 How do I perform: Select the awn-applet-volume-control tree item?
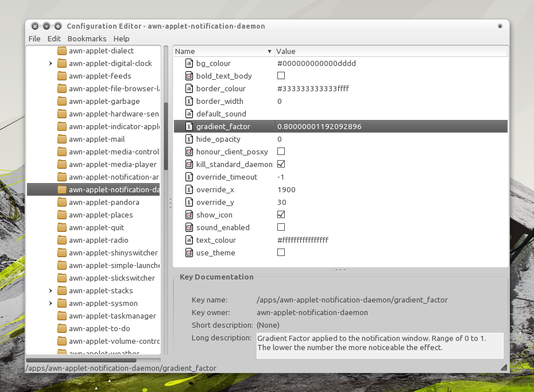click(x=114, y=341)
